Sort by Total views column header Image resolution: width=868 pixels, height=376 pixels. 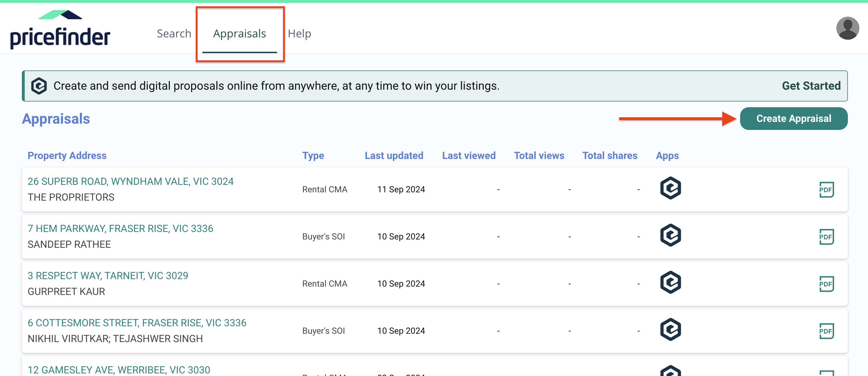coord(539,155)
